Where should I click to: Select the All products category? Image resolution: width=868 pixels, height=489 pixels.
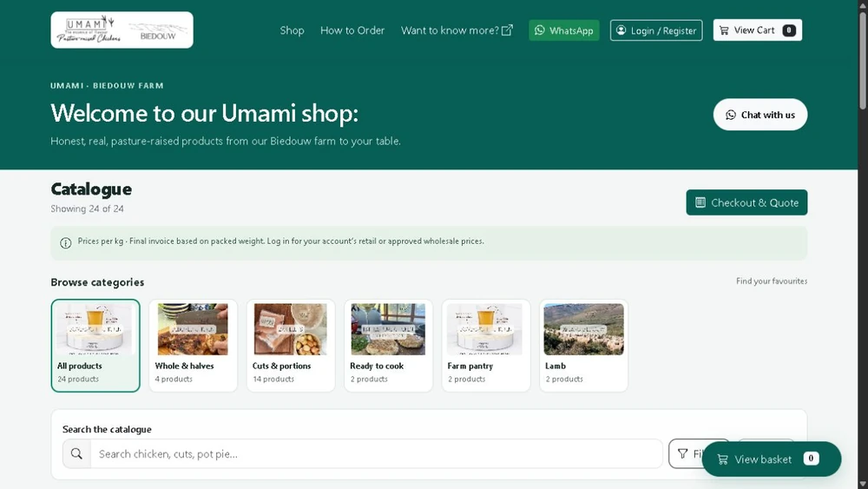point(95,346)
